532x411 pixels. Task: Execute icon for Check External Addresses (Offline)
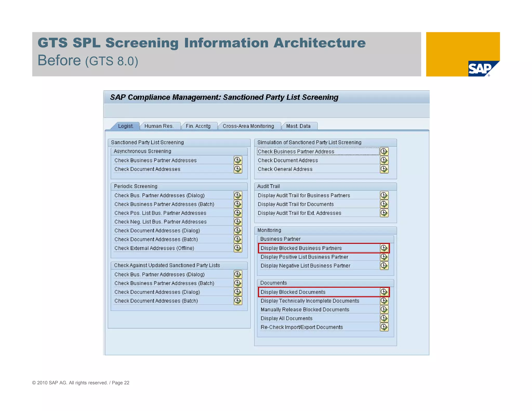click(x=238, y=248)
